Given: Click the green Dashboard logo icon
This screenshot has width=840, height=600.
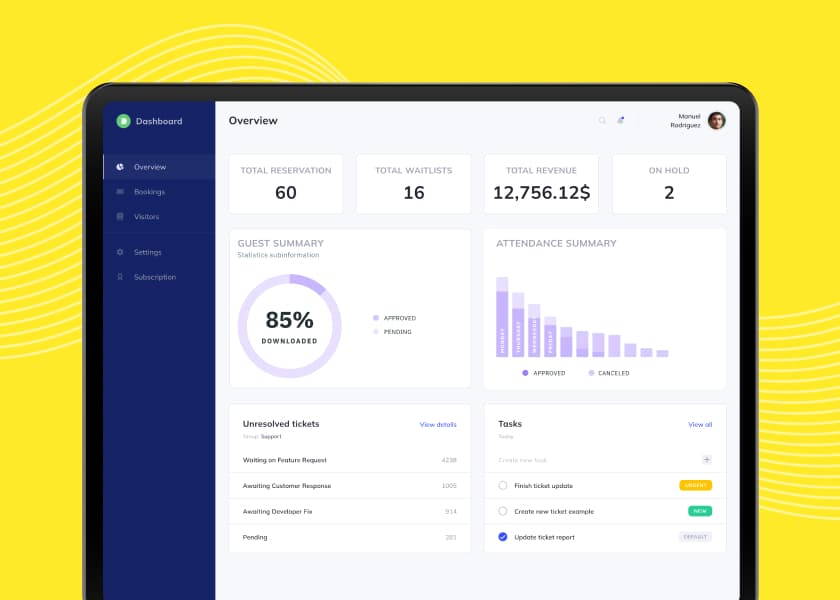Looking at the screenshot, I should click(x=123, y=121).
